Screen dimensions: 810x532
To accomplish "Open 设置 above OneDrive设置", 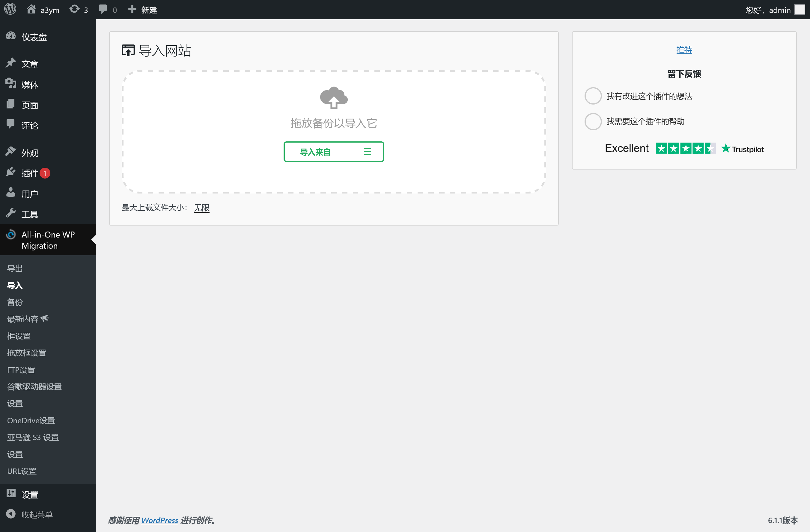I will (x=15, y=403).
